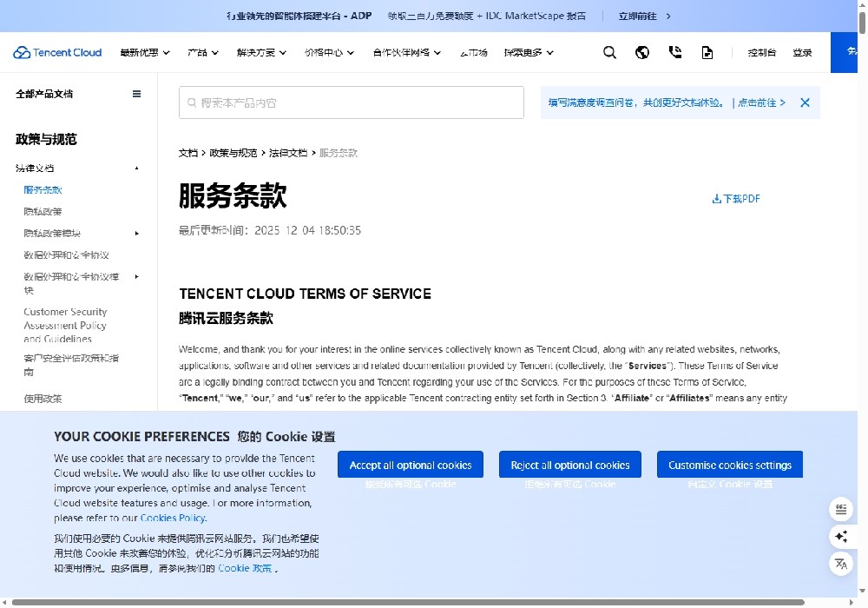The width and height of the screenshot is (868, 608).
Task: Select 隐私政策 in the sidebar
Action: (43, 211)
